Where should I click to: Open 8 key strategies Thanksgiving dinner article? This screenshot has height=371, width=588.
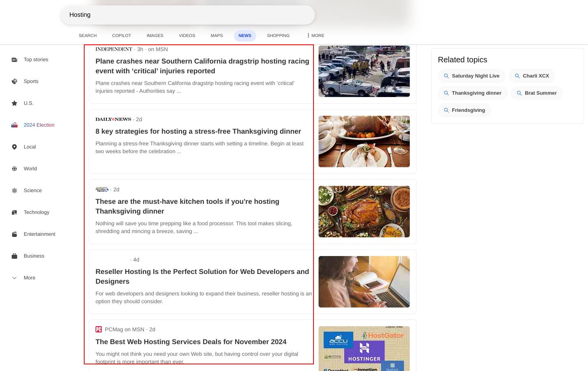pyautogui.click(x=198, y=131)
